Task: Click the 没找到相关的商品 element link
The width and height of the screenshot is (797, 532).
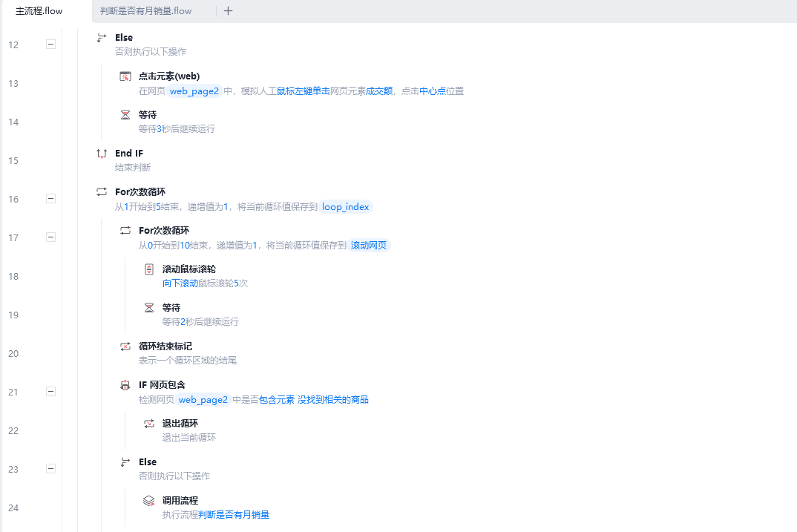Action: [333, 400]
